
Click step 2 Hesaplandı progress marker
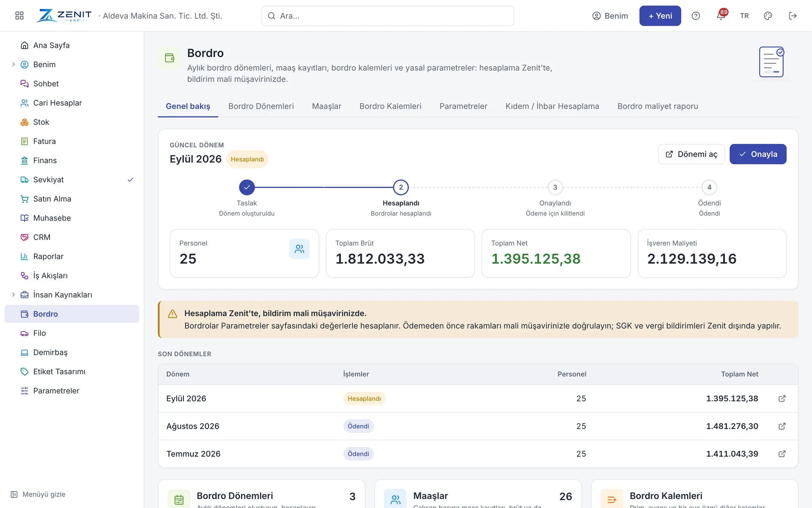pos(401,187)
